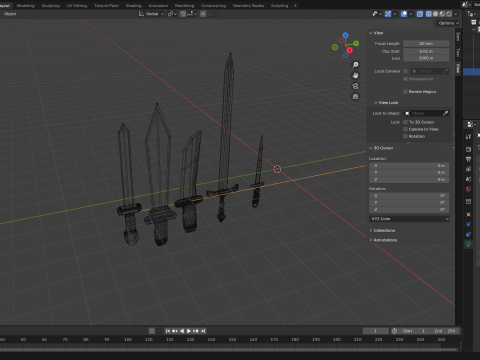Viewport: 480px width, 360px height.
Task: Click eyedropper in Lock to Object field
Action: (x=445, y=113)
